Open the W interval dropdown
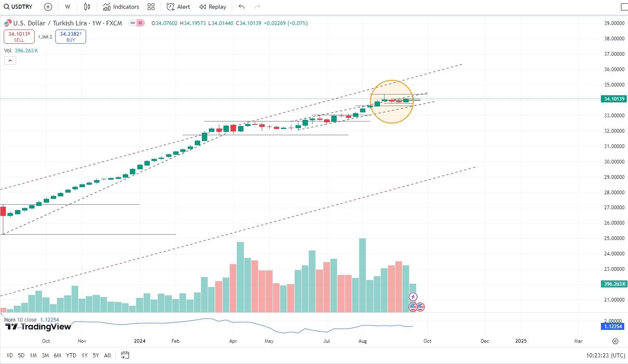 pos(67,7)
